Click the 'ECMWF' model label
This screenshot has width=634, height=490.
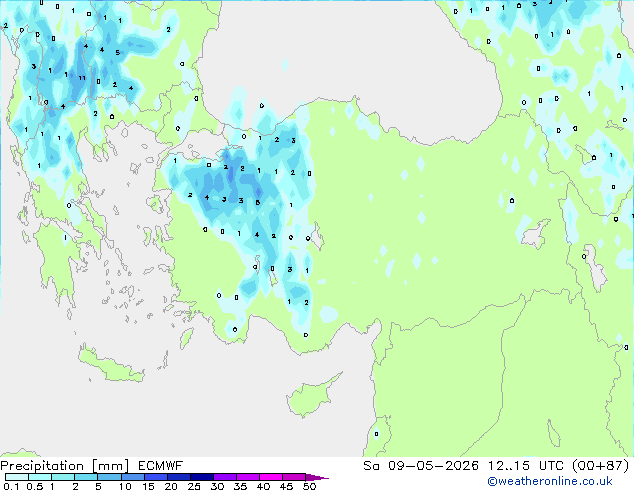coord(160,466)
